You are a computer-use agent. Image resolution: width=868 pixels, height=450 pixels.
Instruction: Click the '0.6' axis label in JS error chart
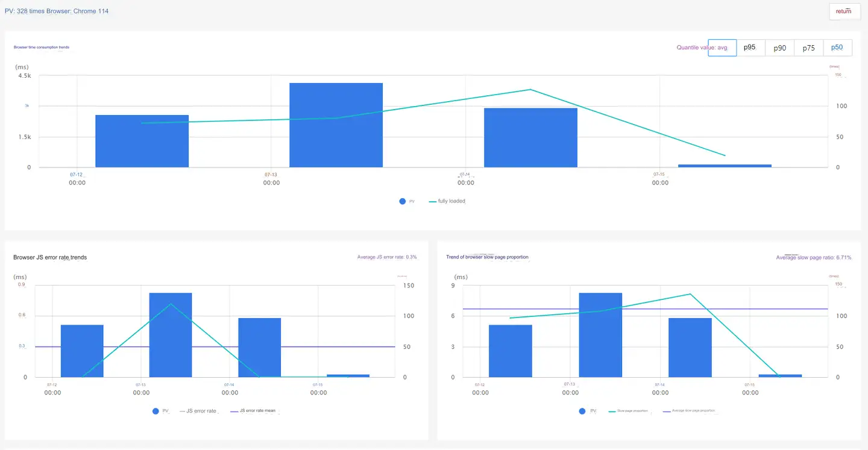coord(22,315)
